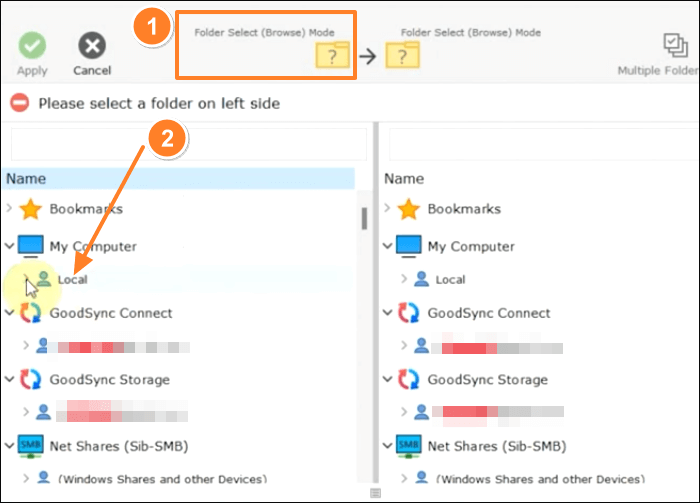
Task: Click the left folder select question-mark icon
Action: tap(333, 56)
